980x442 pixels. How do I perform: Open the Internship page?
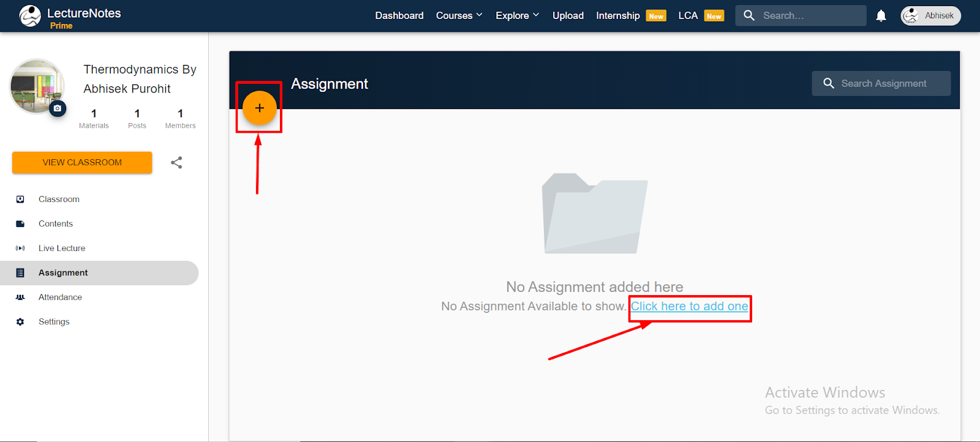coord(618,15)
